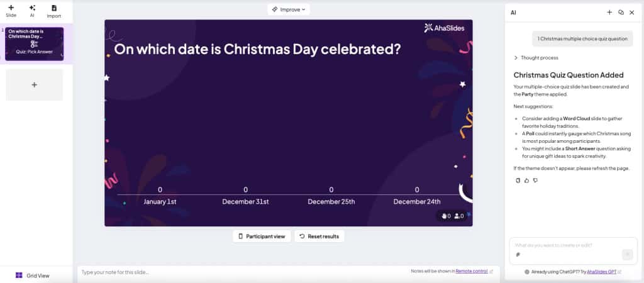Screen dimensions: 644x283
Task: Open the Remote control link
Action: [472, 271]
